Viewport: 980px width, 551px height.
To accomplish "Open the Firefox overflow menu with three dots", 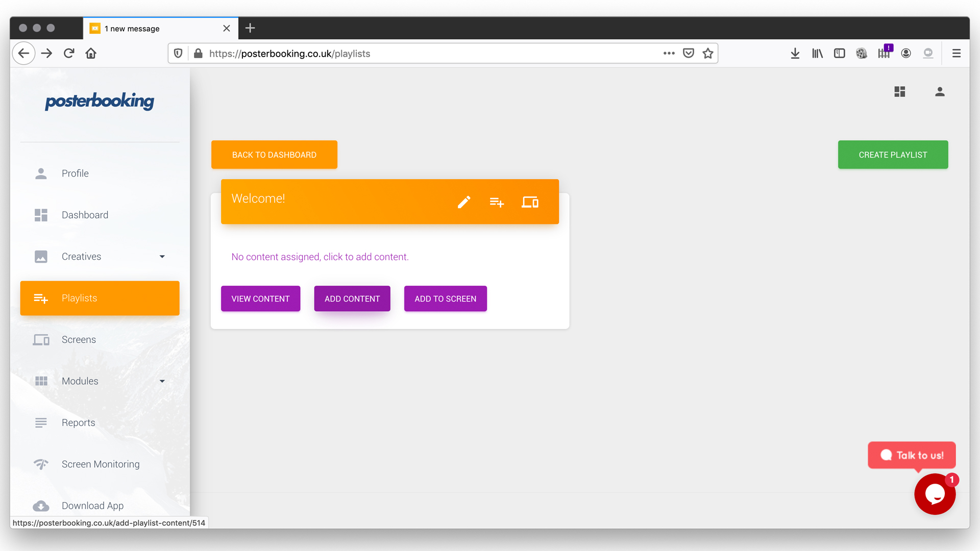I will (669, 53).
